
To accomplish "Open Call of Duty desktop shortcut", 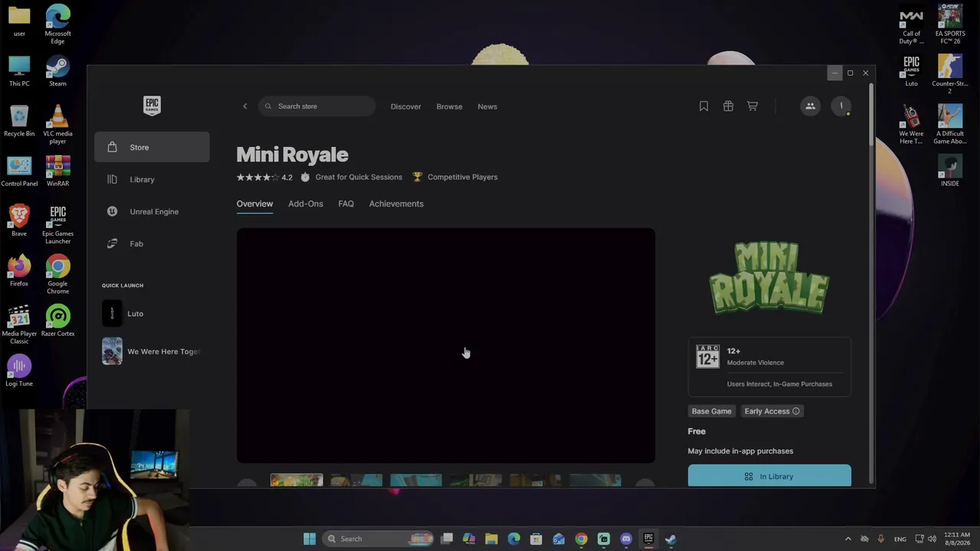I will click(911, 24).
